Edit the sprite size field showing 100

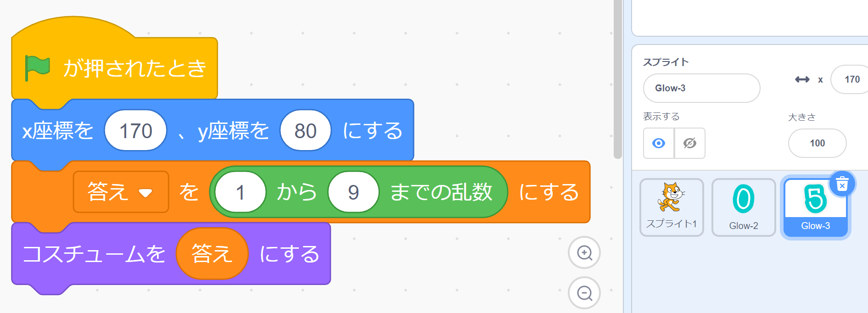(817, 143)
